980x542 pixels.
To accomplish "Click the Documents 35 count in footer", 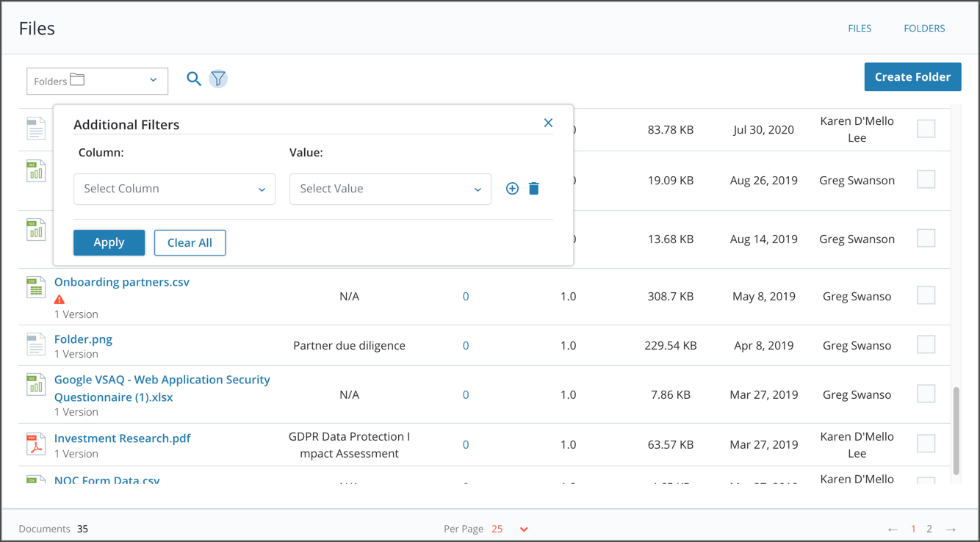I will tap(54, 529).
